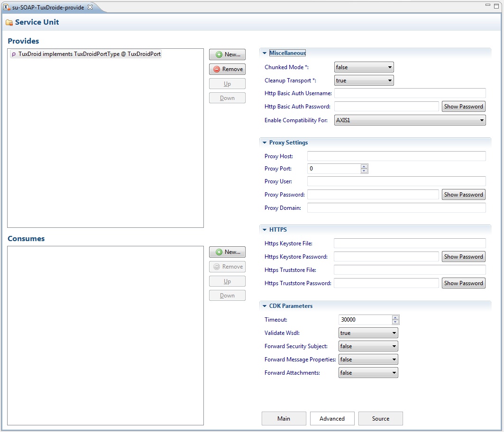
Task: Collapse the CDK Parameters section
Action: (265, 306)
